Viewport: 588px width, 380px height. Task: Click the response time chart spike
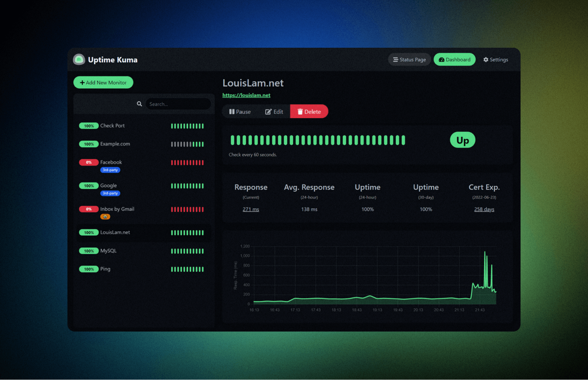(485, 270)
